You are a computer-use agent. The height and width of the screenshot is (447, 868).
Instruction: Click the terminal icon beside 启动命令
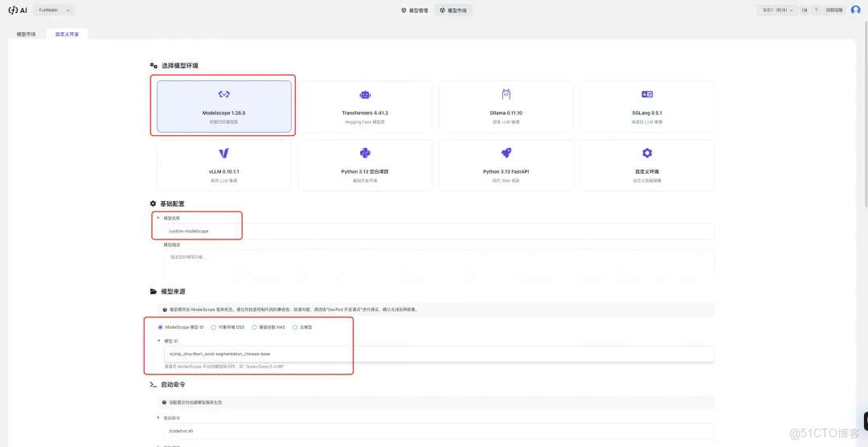[154, 383]
